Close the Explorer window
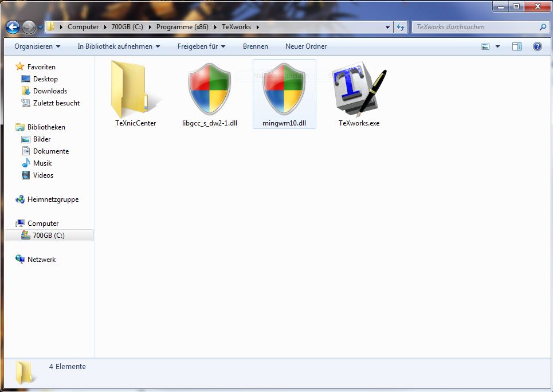This screenshot has height=392, width=553. click(538, 6)
